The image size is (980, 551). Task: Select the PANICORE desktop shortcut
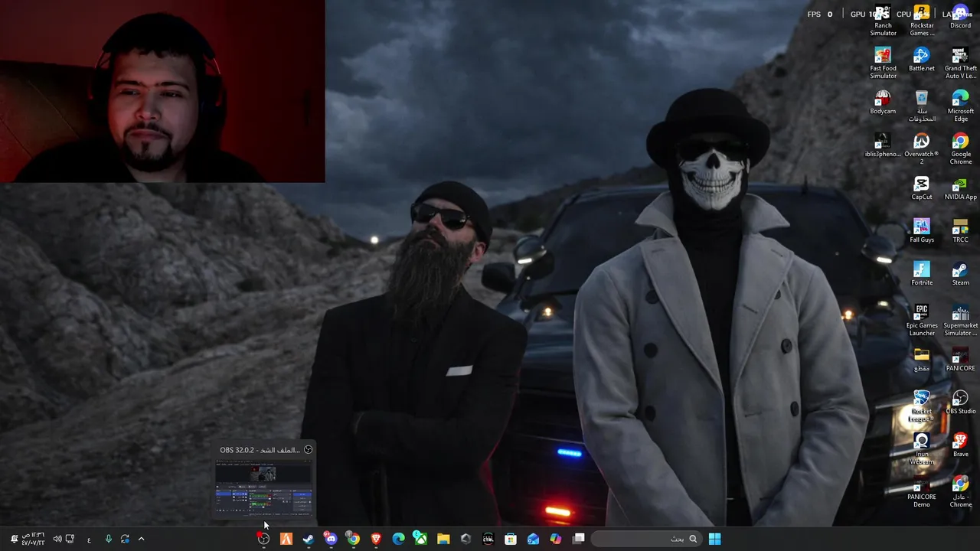(x=960, y=360)
